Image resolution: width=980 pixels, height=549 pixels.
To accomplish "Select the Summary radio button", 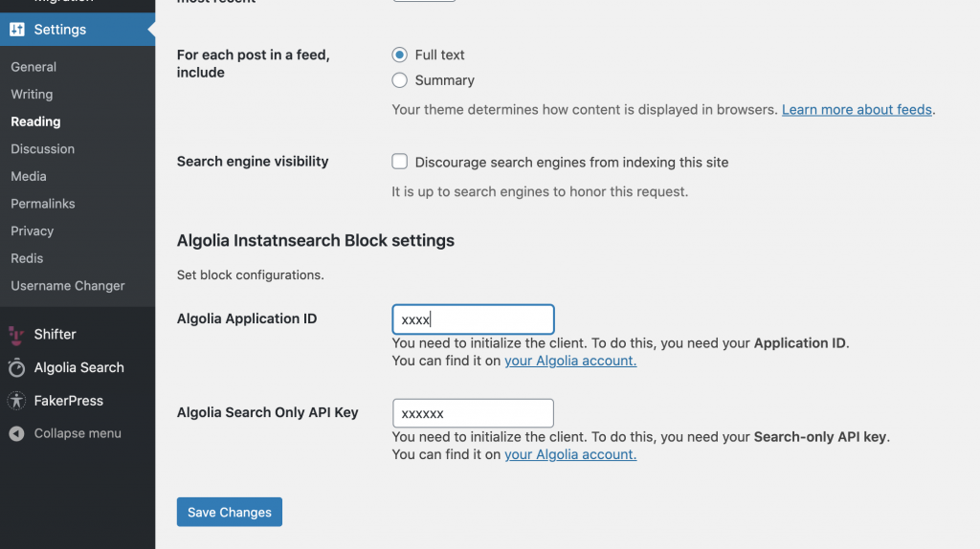I will tap(399, 80).
